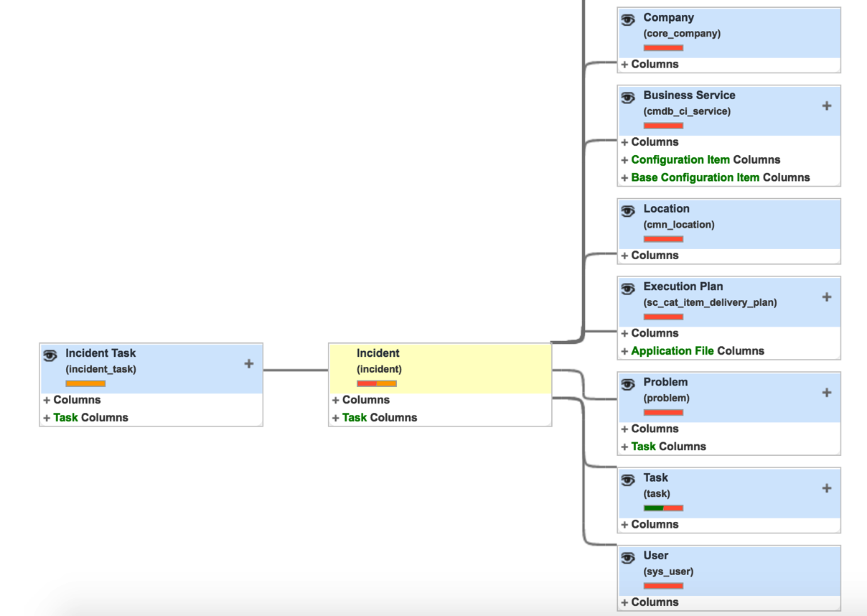Click the (sc_cat_item_delivery_plan) table name
This screenshot has width=867, height=616.
pyautogui.click(x=710, y=302)
